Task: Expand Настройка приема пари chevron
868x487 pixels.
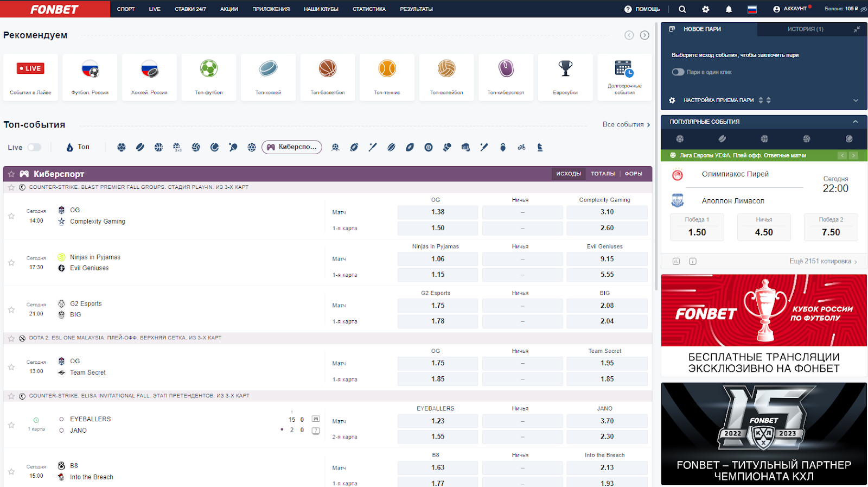Action: [x=856, y=100]
